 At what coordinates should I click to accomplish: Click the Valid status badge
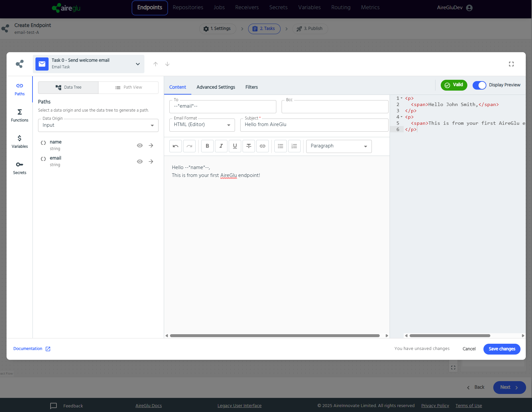tap(454, 85)
